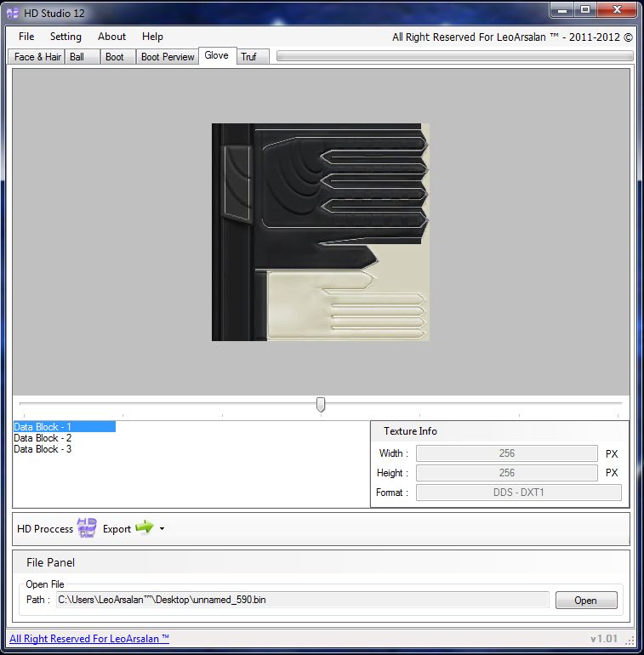Click the green Export arrow icon
644x655 pixels.
pos(144,528)
